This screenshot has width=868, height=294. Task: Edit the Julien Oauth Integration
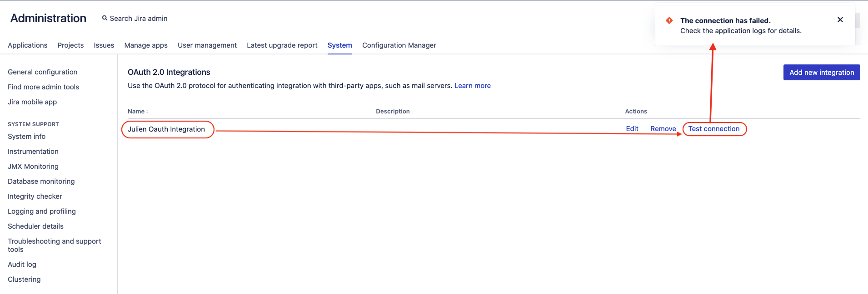(632, 129)
